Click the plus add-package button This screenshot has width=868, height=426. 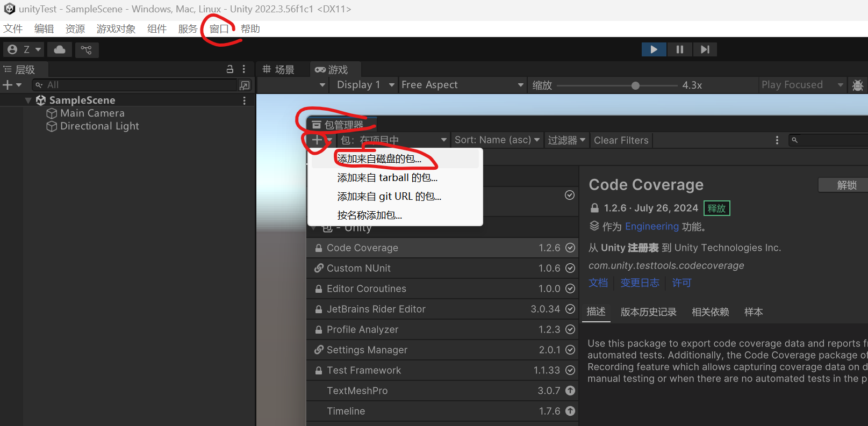(x=317, y=140)
